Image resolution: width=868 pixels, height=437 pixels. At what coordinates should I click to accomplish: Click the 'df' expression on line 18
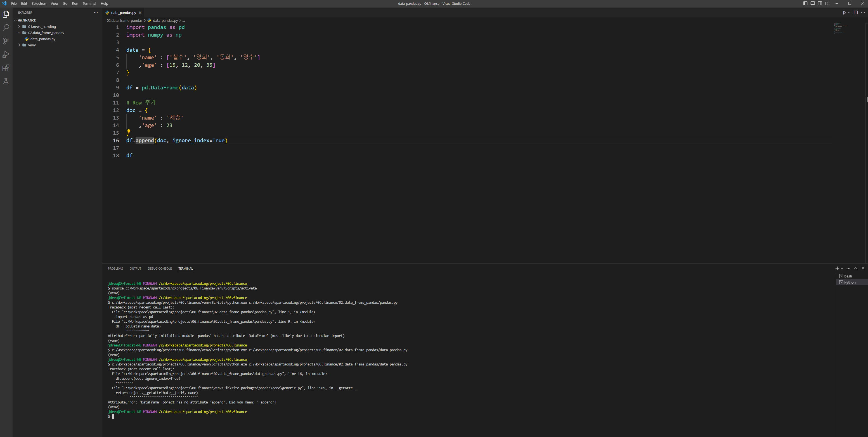pos(129,156)
